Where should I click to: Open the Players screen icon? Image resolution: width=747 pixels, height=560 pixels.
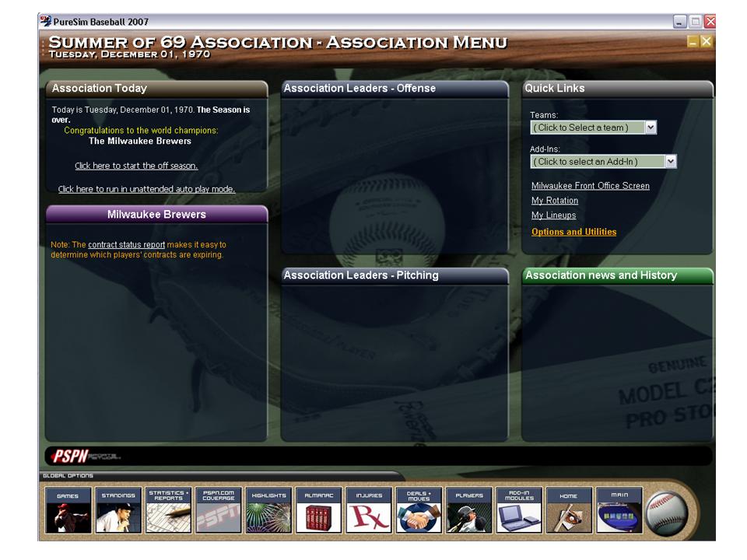point(469,512)
